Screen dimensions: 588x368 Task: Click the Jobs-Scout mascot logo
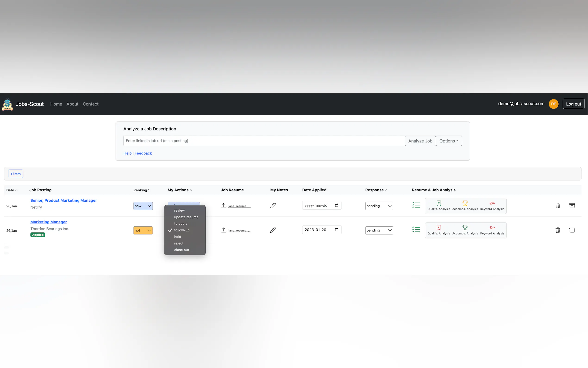pyautogui.click(x=7, y=104)
